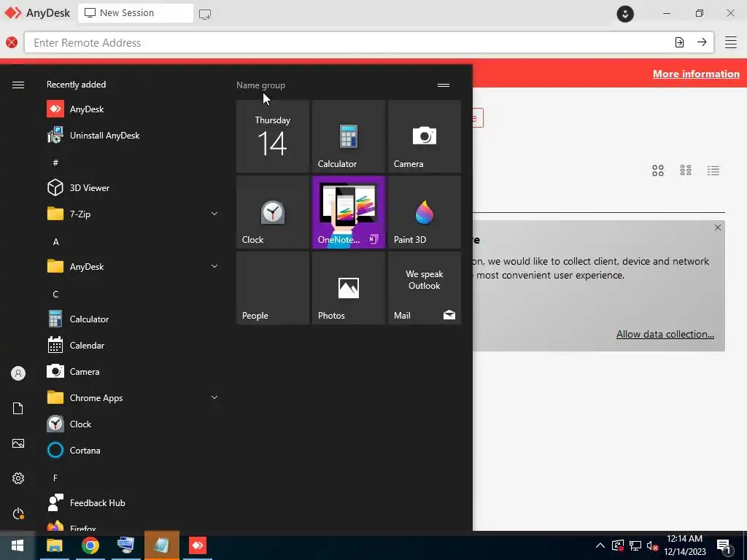Switch AnyDesk to list view
Screen dimensions: 747x560
tap(713, 171)
